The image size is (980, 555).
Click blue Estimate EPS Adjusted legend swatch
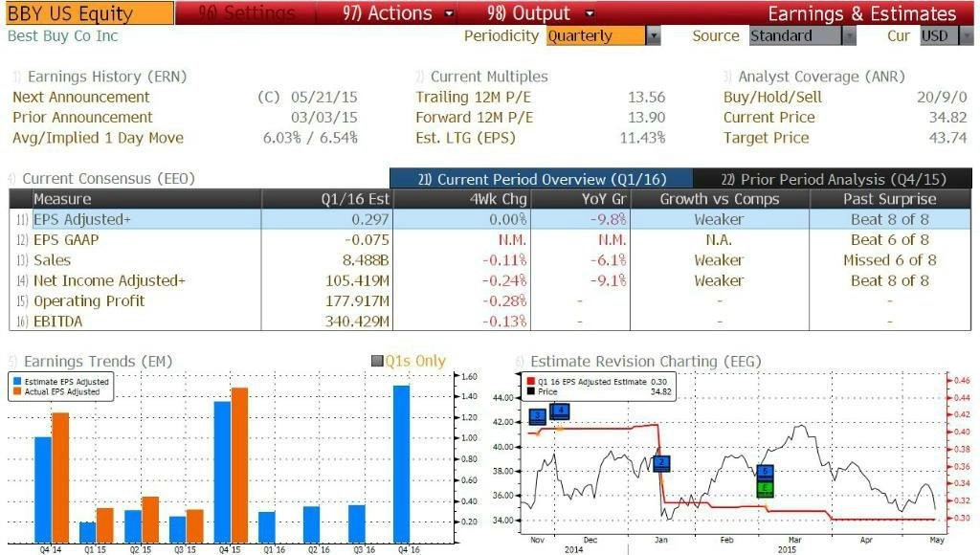pos(17,381)
